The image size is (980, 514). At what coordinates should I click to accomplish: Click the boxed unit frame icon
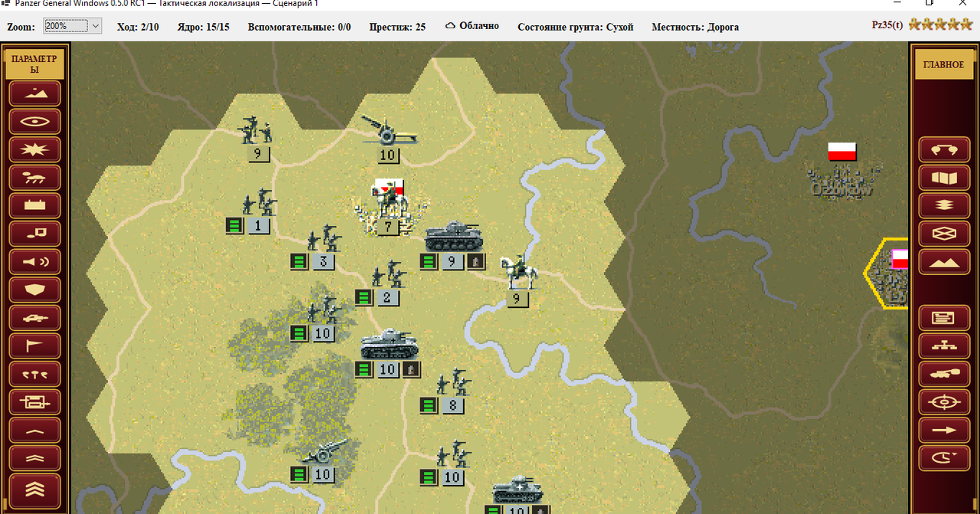[x=34, y=402]
